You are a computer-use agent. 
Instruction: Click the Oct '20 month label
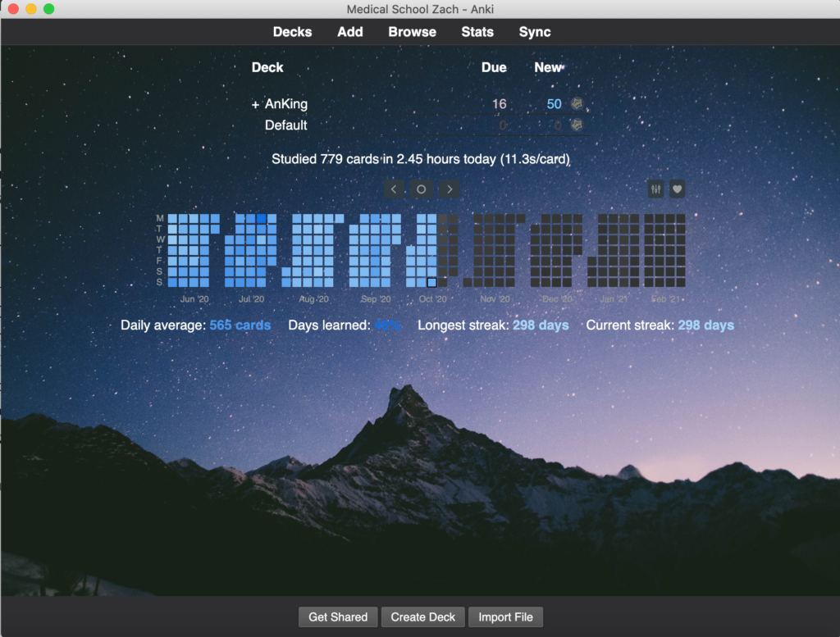click(433, 298)
